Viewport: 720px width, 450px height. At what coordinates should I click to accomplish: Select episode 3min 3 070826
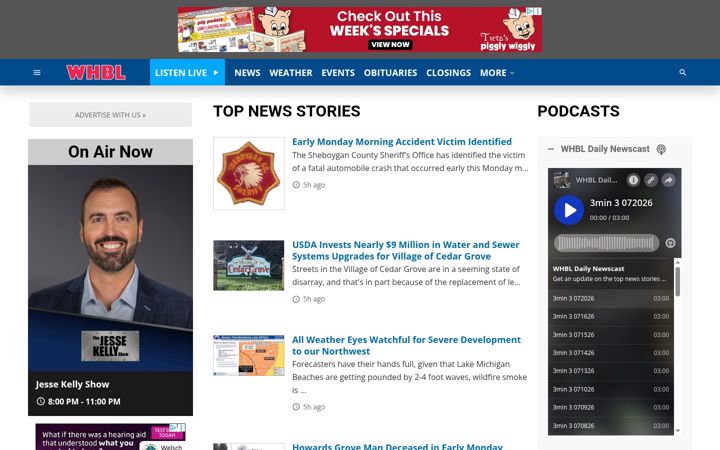pyautogui.click(x=611, y=426)
